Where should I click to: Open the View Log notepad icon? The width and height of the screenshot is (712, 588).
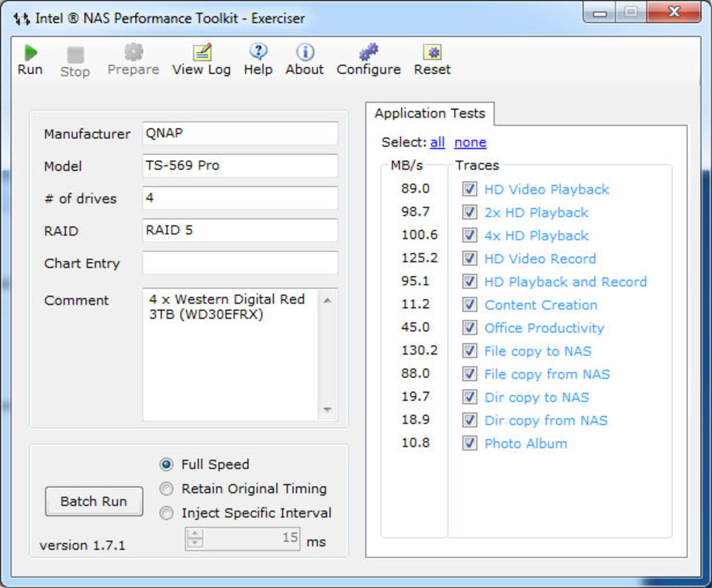[x=202, y=52]
